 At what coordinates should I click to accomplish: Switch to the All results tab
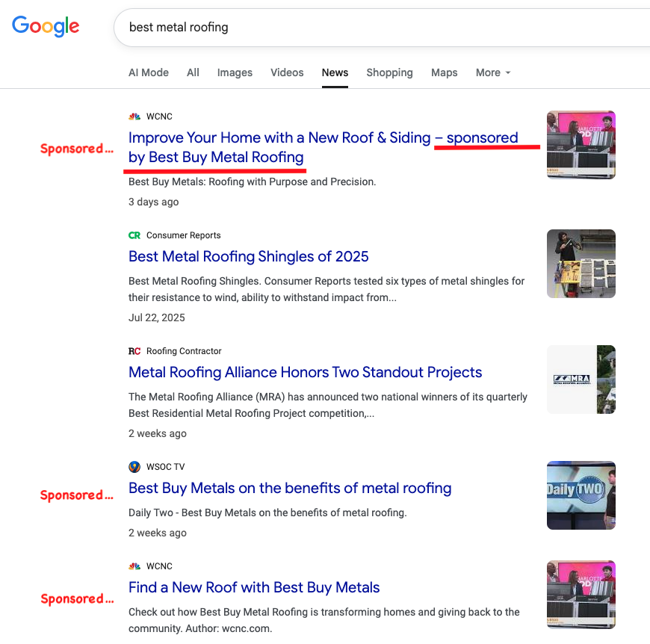[192, 72]
